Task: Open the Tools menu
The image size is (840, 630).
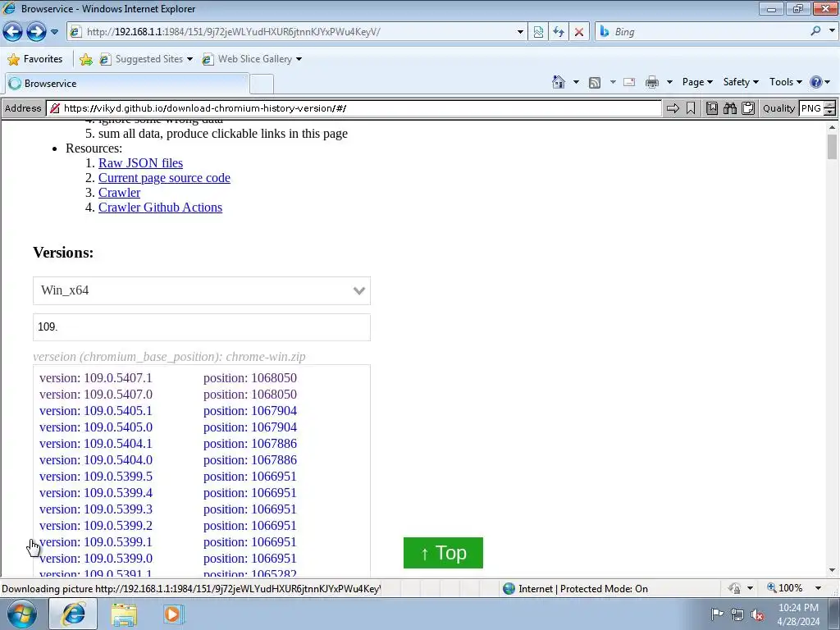Action: click(785, 82)
